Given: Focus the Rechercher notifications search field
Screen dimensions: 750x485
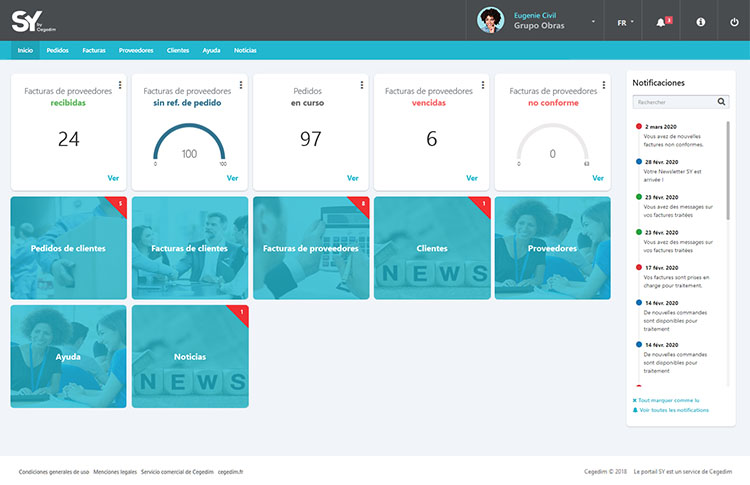Looking at the screenshot, I should click(x=672, y=101).
